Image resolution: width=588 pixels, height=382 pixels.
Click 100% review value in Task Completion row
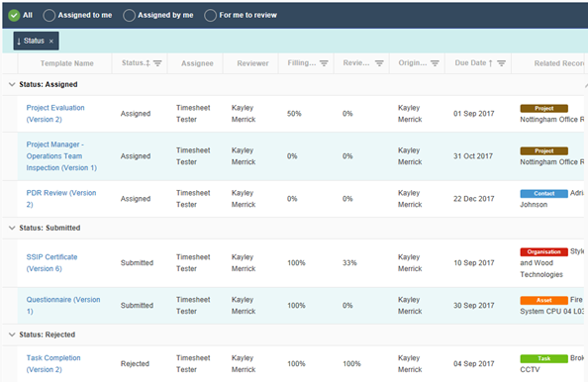pyautogui.click(x=351, y=363)
